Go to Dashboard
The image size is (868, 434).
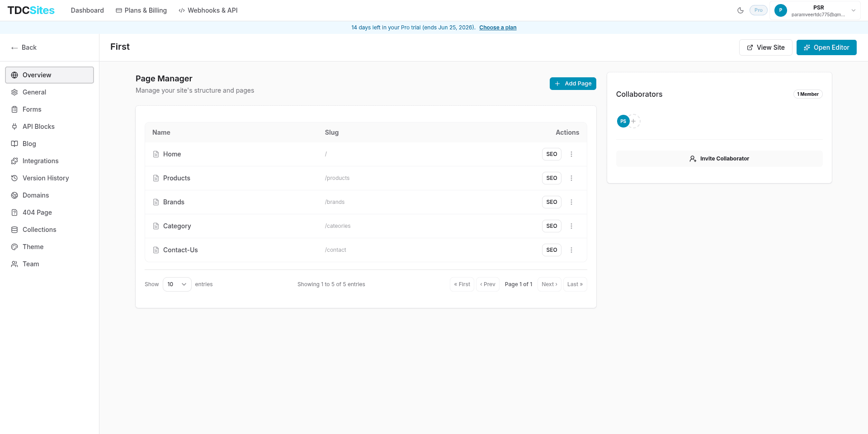87,10
